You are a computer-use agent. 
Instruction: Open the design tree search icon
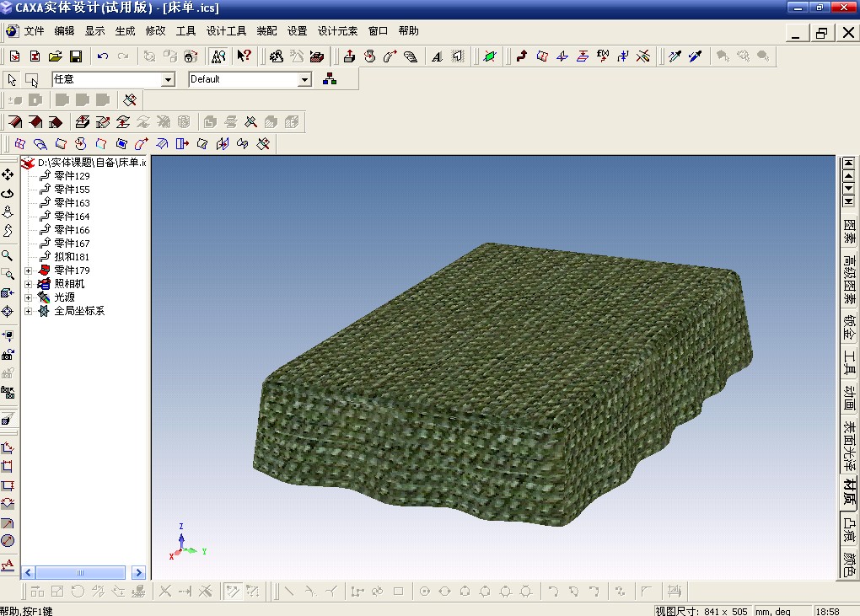pyautogui.click(x=218, y=56)
